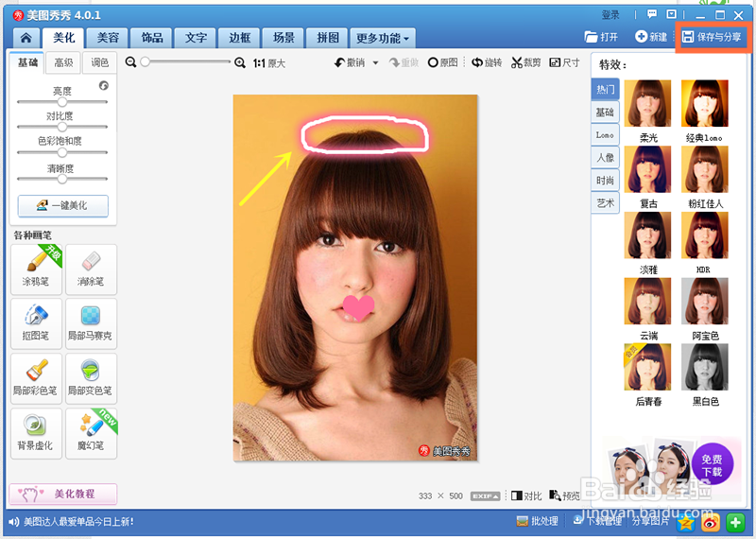Click the 对比度 contrast slider handle
Screen dimensions: 756x539
coord(62,127)
